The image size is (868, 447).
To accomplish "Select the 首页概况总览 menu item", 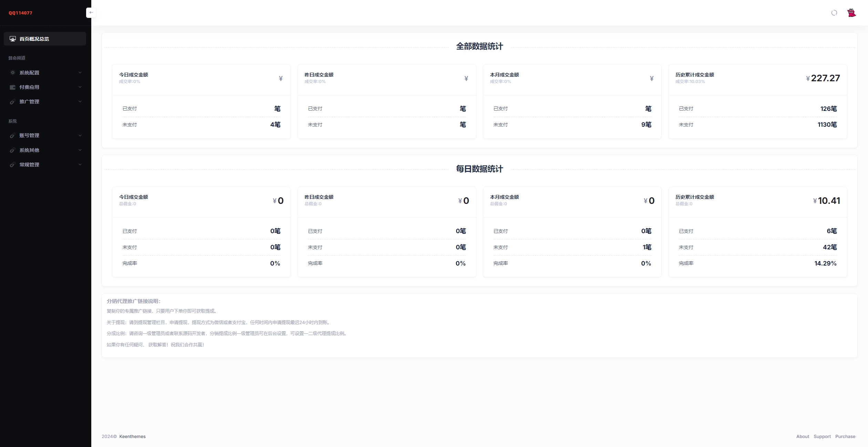I will (x=45, y=38).
